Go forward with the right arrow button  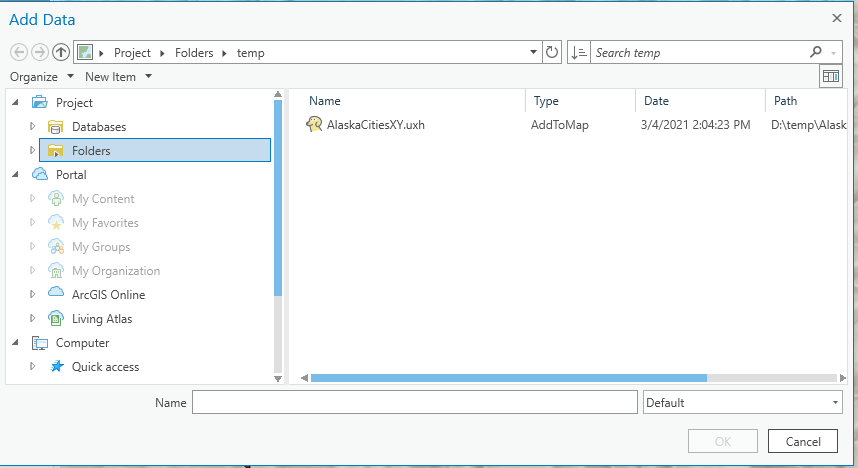click(40, 53)
